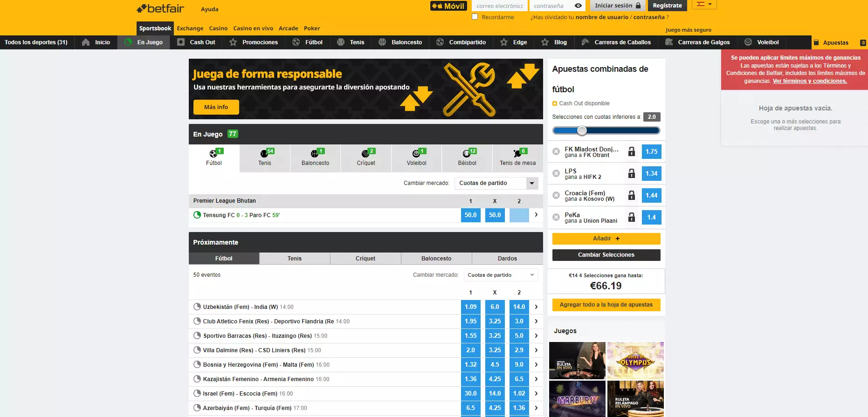
Task: Switch to Casino en vivo tab
Action: [253, 28]
